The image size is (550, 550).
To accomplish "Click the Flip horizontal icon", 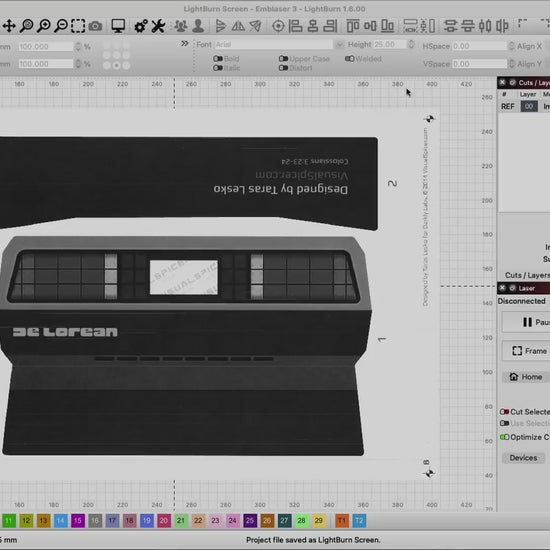I will point(221,26).
